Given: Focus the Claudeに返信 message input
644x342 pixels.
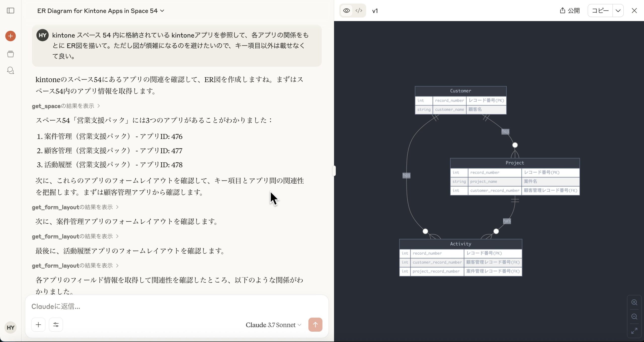Looking at the screenshot, I should (x=176, y=306).
